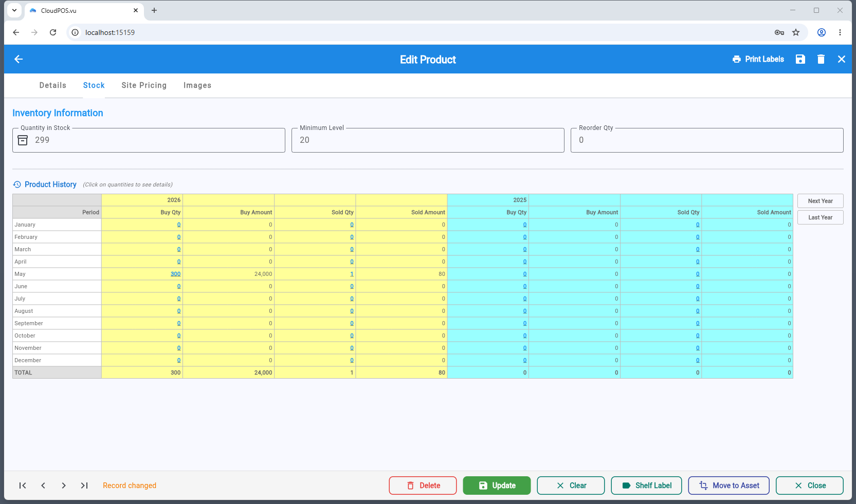Jump to last record navigation icon
Viewport: 856px width, 504px height.
(x=84, y=486)
